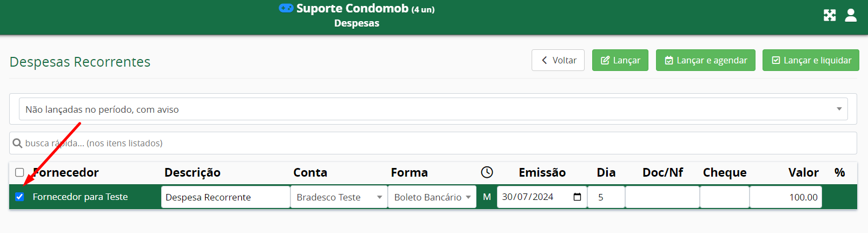Toggle fullscreen with the expand arrows icon

pos(830,15)
